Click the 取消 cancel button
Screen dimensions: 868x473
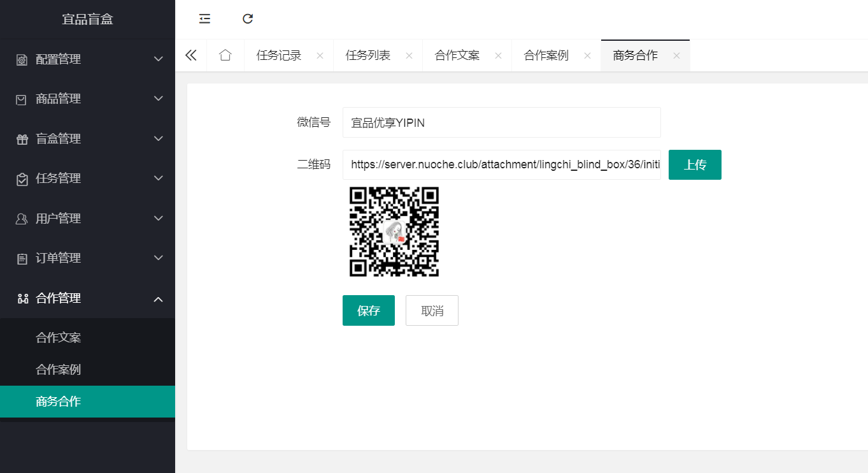(x=432, y=310)
